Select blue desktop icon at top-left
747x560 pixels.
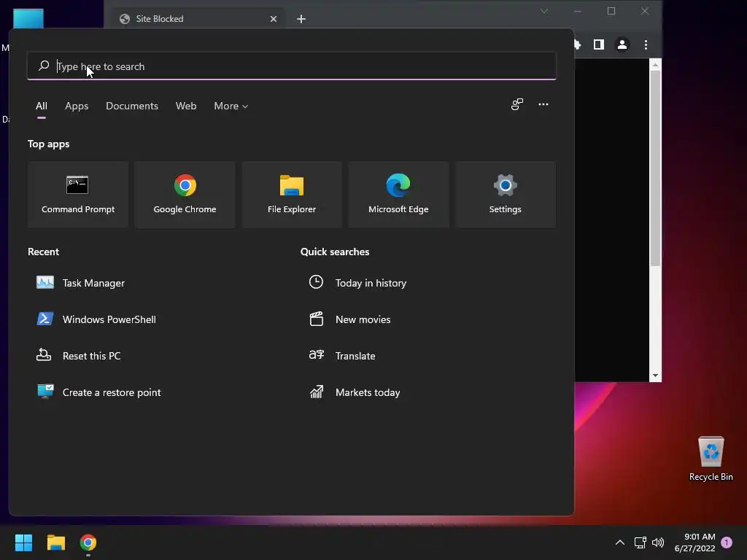tap(28, 18)
